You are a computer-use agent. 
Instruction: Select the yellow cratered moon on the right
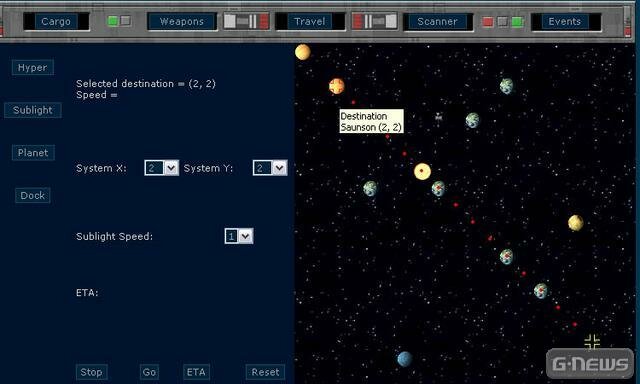pyautogui.click(x=576, y=223)
